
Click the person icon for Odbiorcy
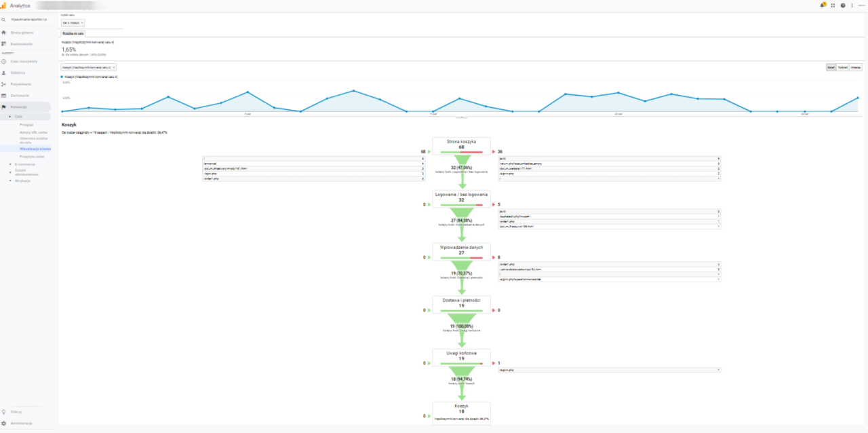pos(4,73)
